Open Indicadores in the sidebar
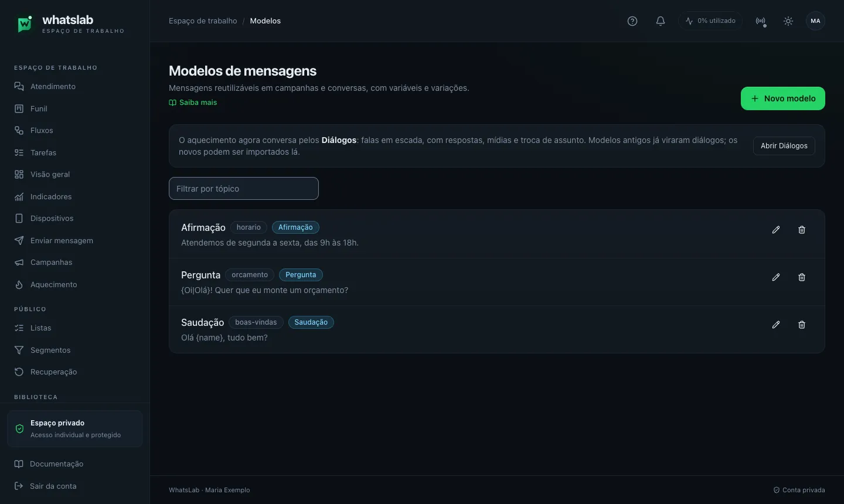844x504 pixels. (75, 196)
